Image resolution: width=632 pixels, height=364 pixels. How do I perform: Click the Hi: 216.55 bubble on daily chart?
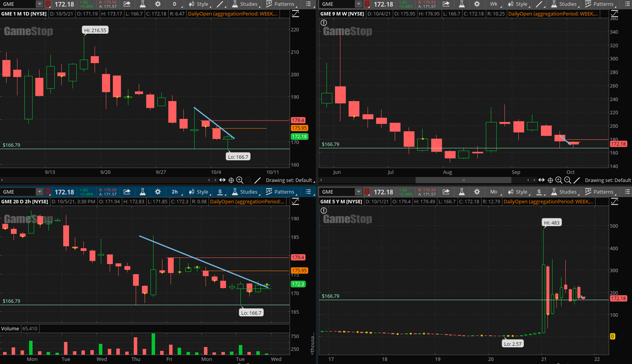[95, 31]
